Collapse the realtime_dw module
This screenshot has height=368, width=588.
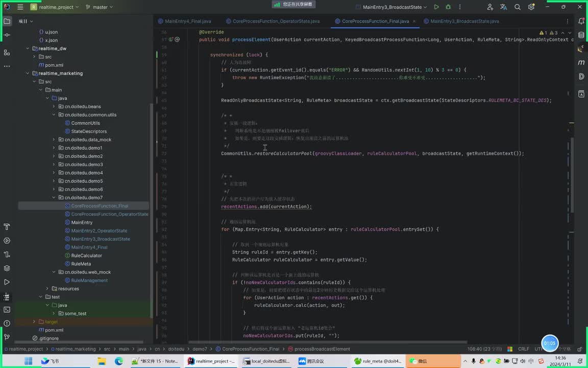[28, 49]
